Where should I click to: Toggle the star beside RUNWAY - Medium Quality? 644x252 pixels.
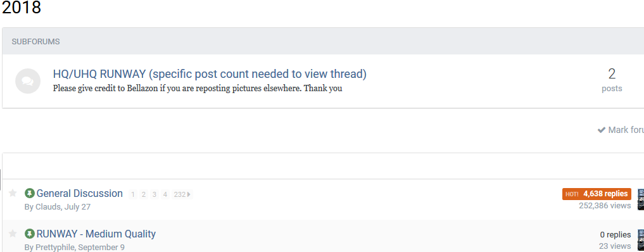point(13,234)
